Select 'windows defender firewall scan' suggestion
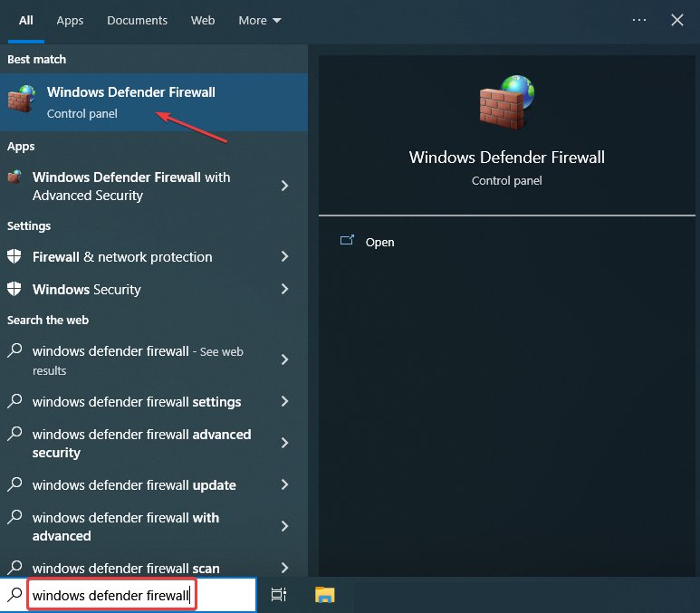Image resolution: width=700 pixels, height=613 pixels. pyautogui.click(x=154, y=567)
